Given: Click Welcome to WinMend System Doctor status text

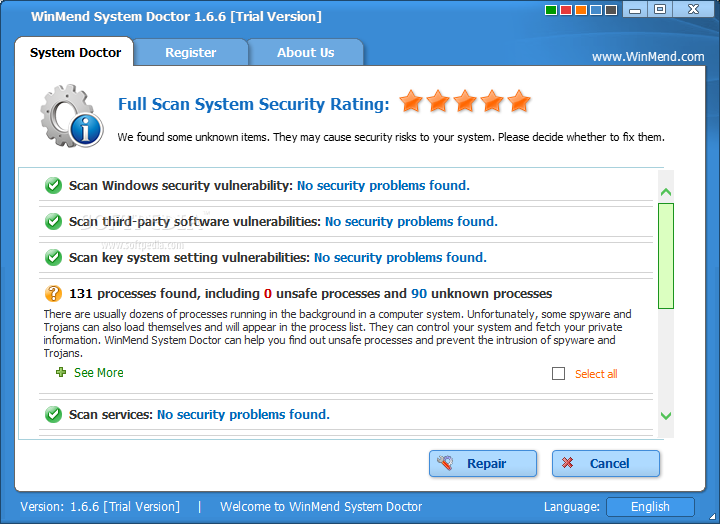Looking at the screenshot, I should (x=321, y=507).
